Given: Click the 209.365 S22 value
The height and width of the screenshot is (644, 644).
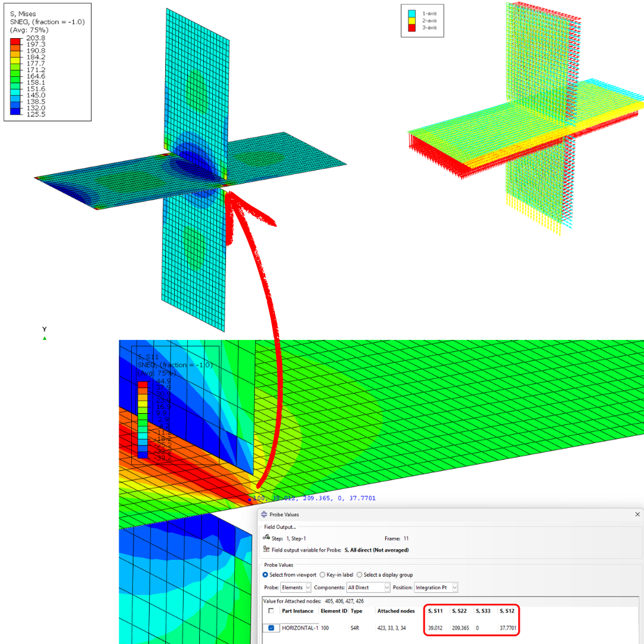Looking at the screenshot, I should (x=460, y=628).
